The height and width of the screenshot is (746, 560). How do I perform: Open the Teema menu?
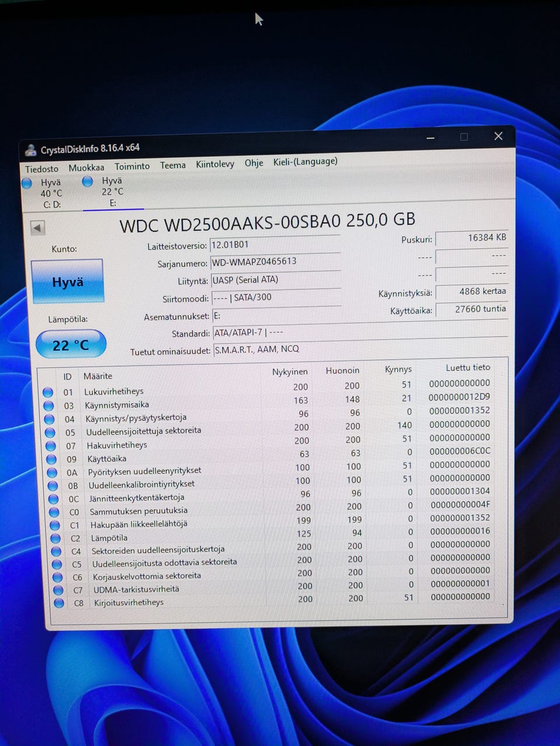173,165
